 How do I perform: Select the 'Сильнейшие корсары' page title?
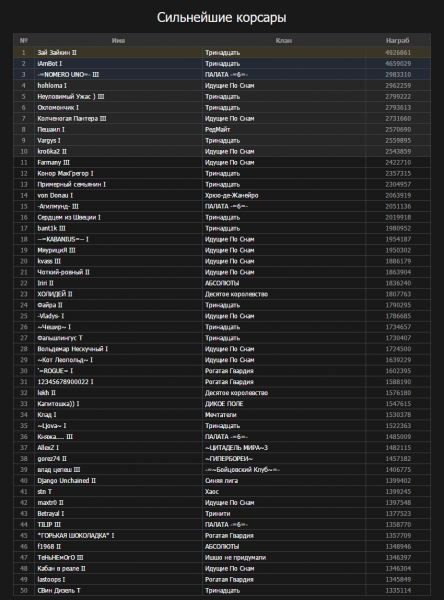pyautogui.click(x=222, y=18)
